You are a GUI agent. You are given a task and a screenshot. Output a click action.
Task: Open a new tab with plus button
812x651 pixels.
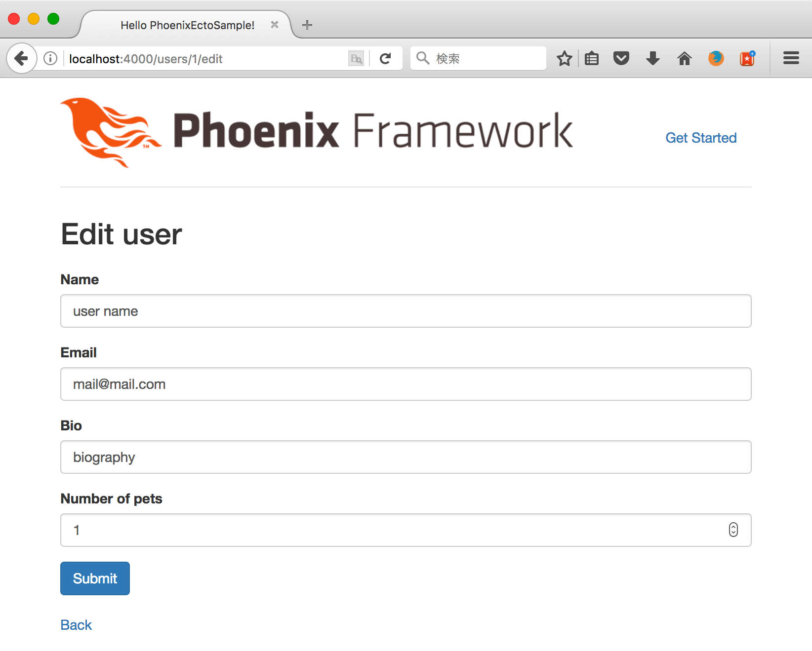click(x=307, y=25)
